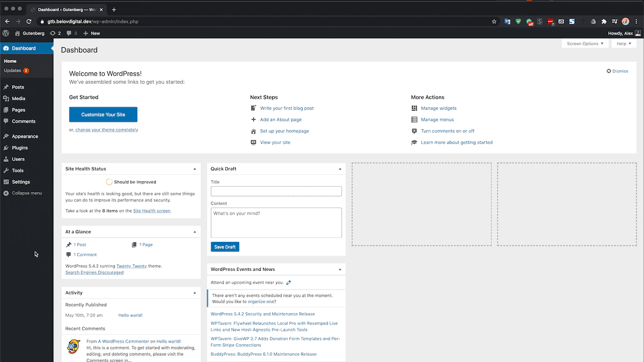The height and width of the screenshot is (362, 644).
Task: Open change your theme completely link
Action: pyautogui.click(x=107, y=130)
